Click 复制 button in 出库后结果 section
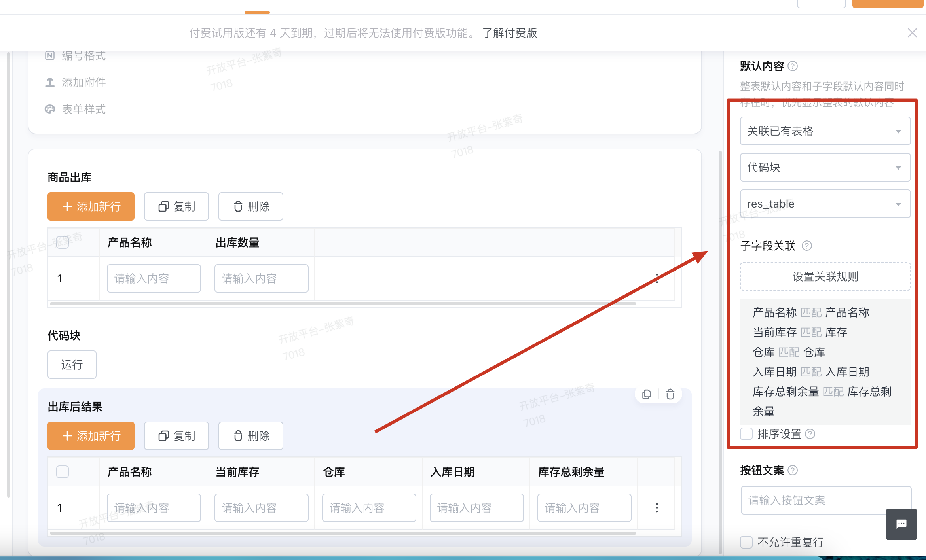Image resolution: width=926 pixels, height=560 pixels. [x=176, y=436]
